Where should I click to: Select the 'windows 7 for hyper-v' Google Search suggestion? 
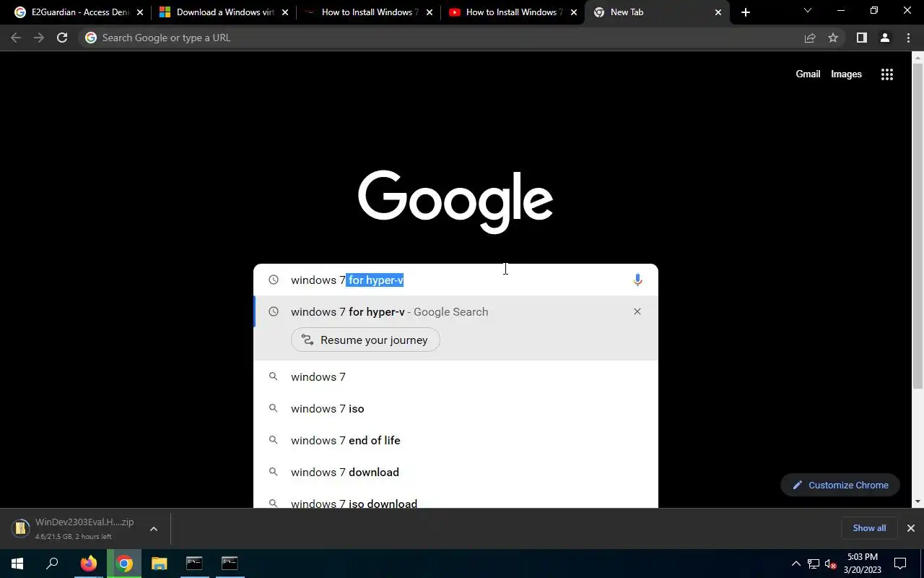point(456,311)
